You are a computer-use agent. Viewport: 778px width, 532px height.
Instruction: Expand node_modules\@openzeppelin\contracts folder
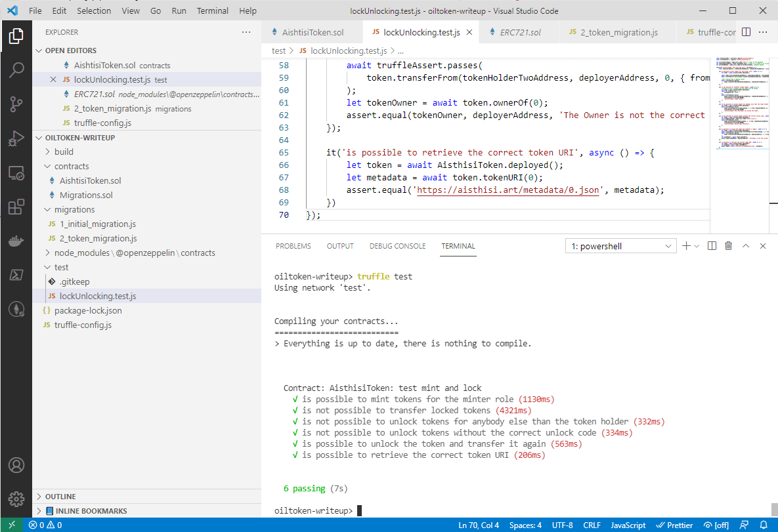(x=135, y=253)
